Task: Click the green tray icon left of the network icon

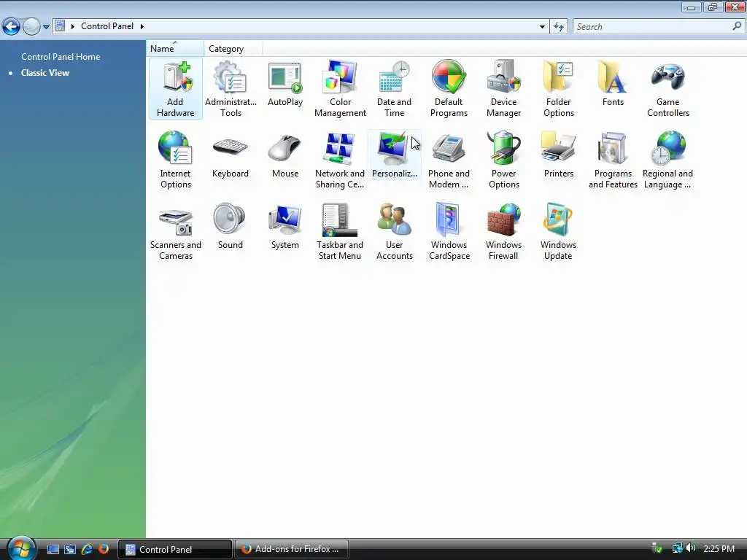Action: click(657, 548)
